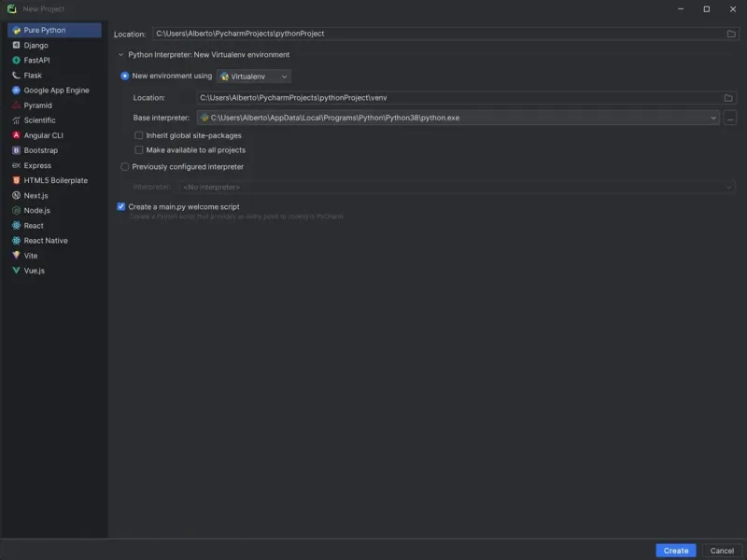Image resolution: width=747 pixels, height=560 pixels.
Task: Click the 'Node.js' label
Action: pos(36,211)
